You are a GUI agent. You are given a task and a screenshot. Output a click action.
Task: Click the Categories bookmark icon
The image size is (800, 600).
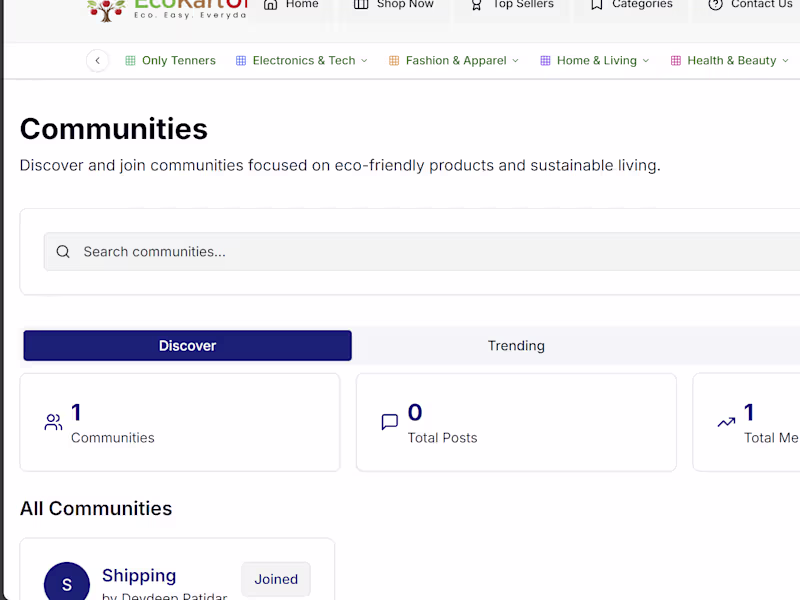596,5
